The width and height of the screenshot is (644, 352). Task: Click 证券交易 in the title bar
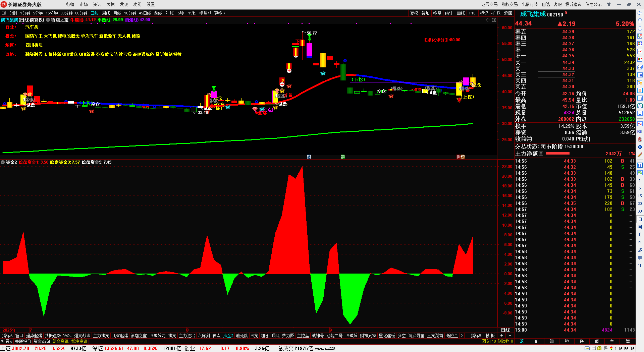[489, 4]
